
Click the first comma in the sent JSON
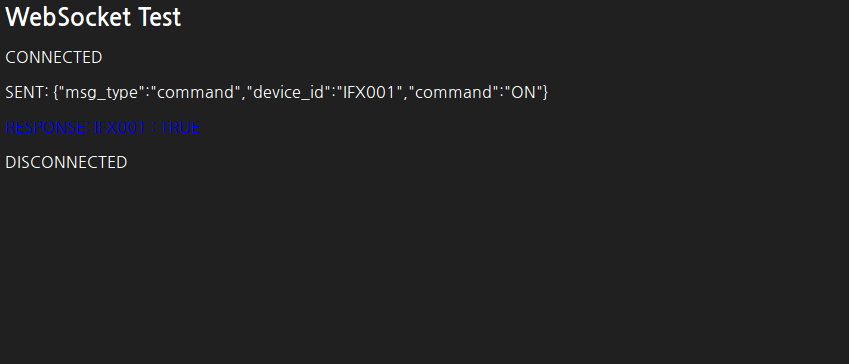pyautogui.click(x=243, y=96)
